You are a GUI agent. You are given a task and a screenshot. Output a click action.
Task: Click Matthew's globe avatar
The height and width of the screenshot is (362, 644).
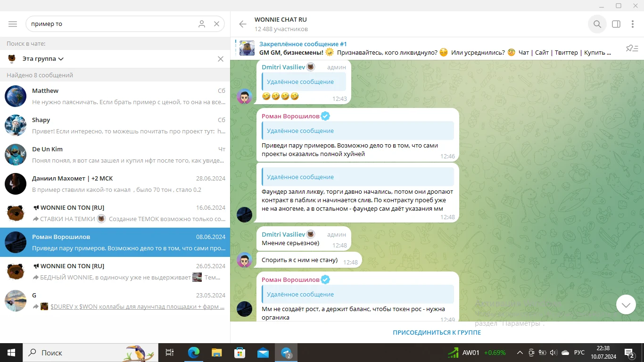coord(16,96)
